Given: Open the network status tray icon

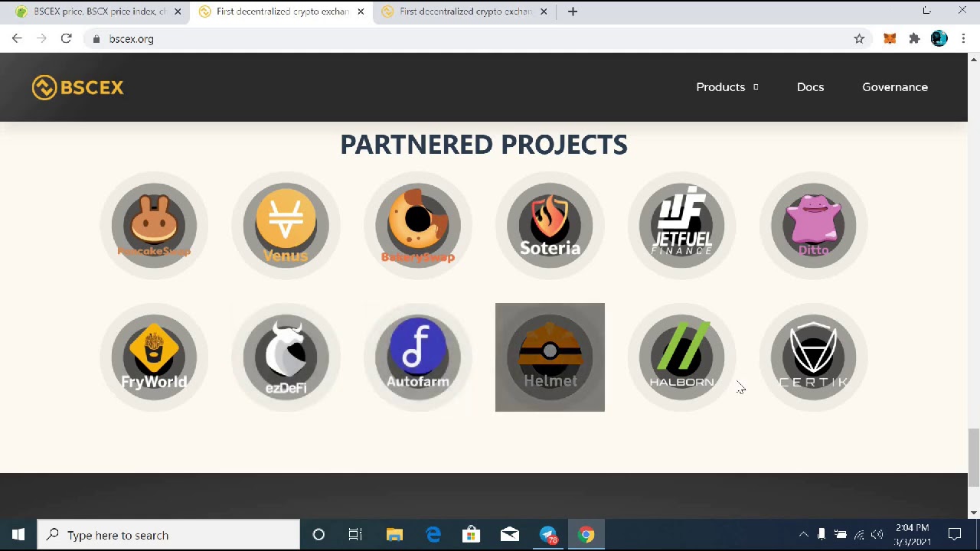Looking at the screenshot, I should click(859, 535).
